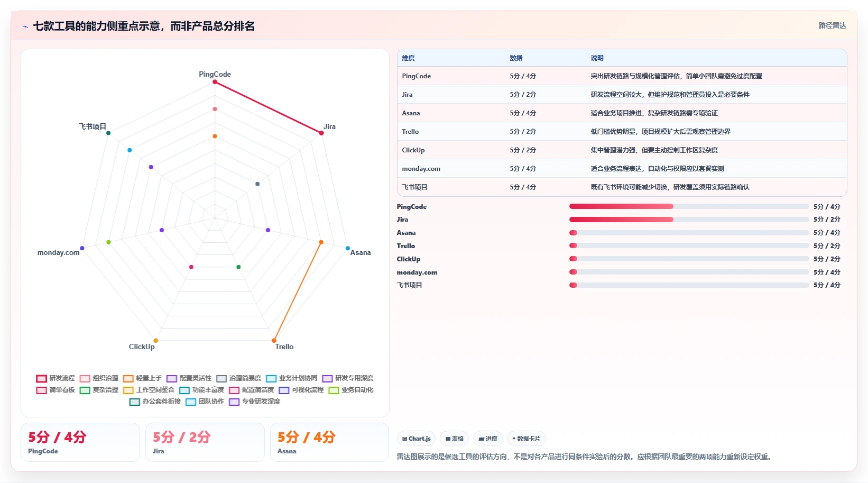
Task: Open the PingCode score card
Action: (80, 442)
